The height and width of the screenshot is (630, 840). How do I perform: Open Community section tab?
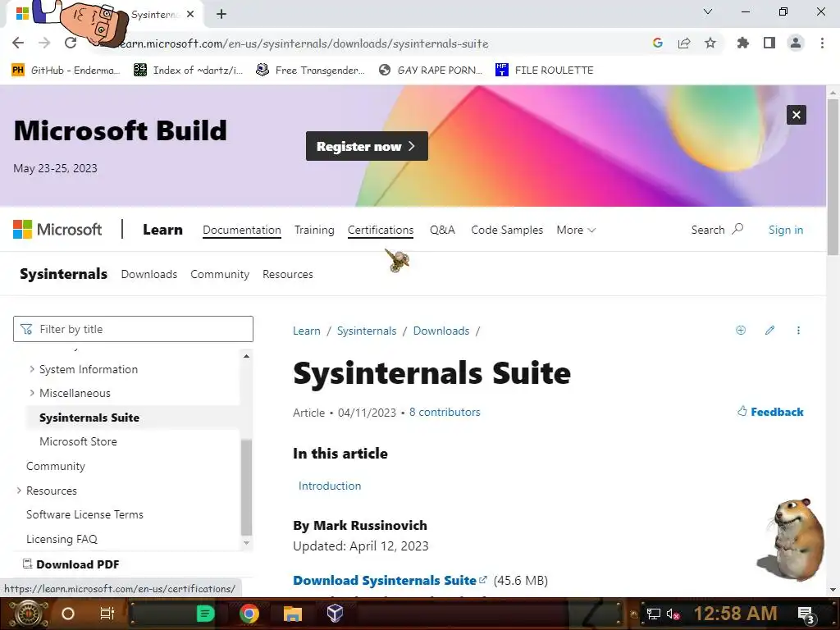(220, 274)
